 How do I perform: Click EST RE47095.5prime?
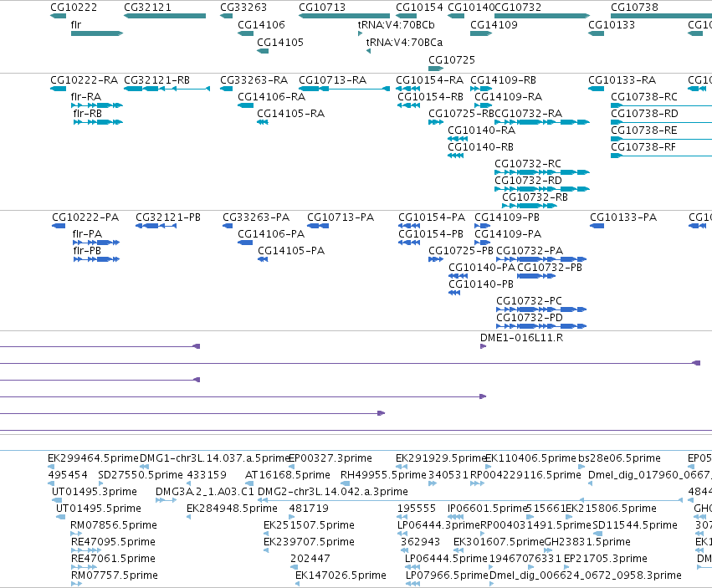click(x=113, y=542)
